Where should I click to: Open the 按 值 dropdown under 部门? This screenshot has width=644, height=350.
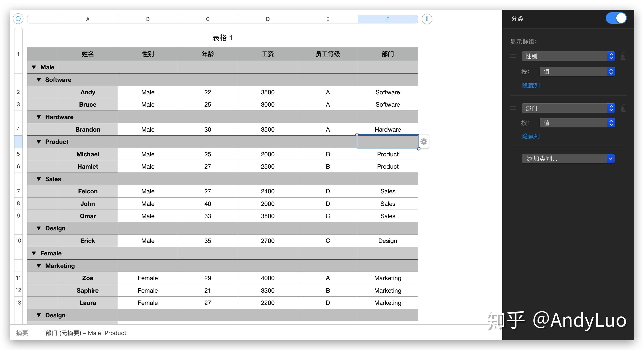tap(577, 123)
